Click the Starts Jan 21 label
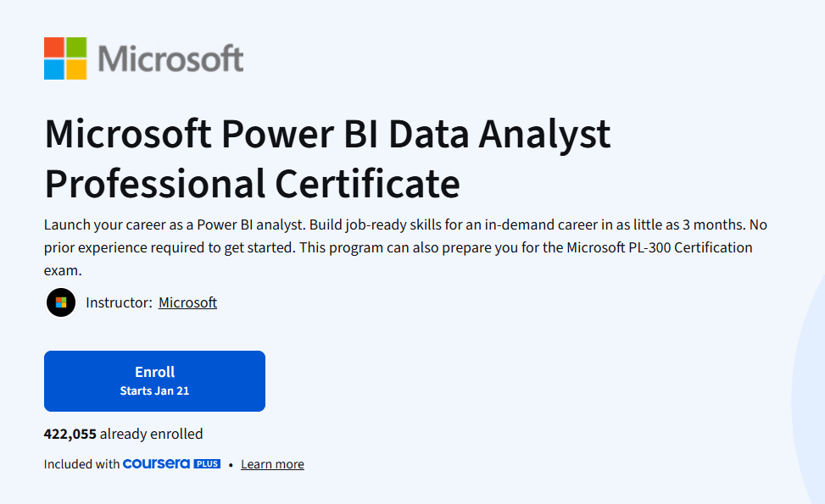Viewport: 825px width, 504px height. pyautogui.click(x=153, y=390)
